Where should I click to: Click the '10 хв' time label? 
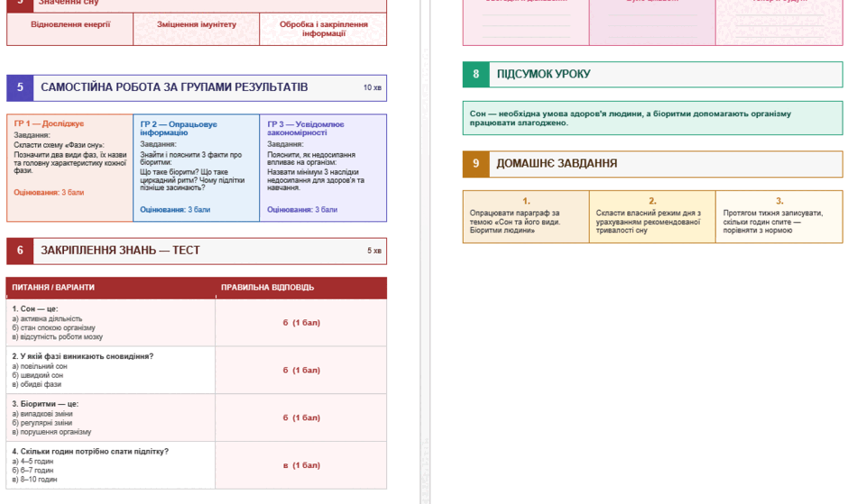tap(372, 87)
